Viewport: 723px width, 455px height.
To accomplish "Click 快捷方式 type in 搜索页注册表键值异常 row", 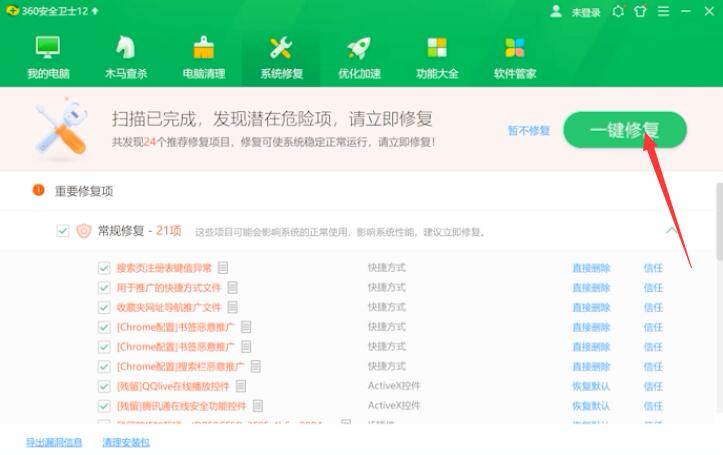I will click(x=386, y=267).
